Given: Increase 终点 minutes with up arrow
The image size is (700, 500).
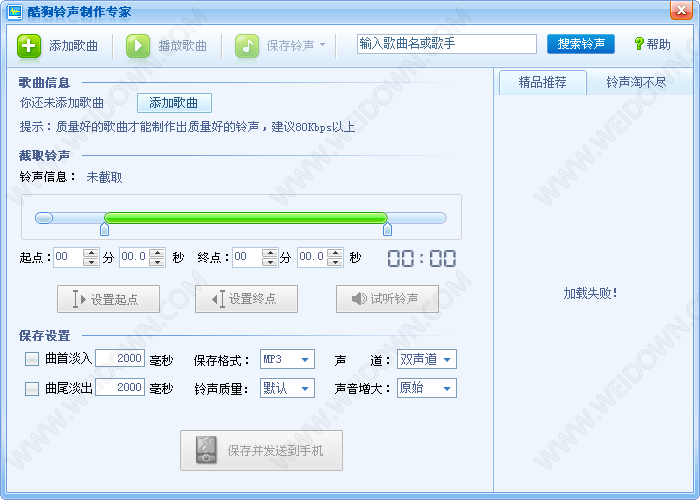Looking at the screenshot, I should tap(270, 253).
